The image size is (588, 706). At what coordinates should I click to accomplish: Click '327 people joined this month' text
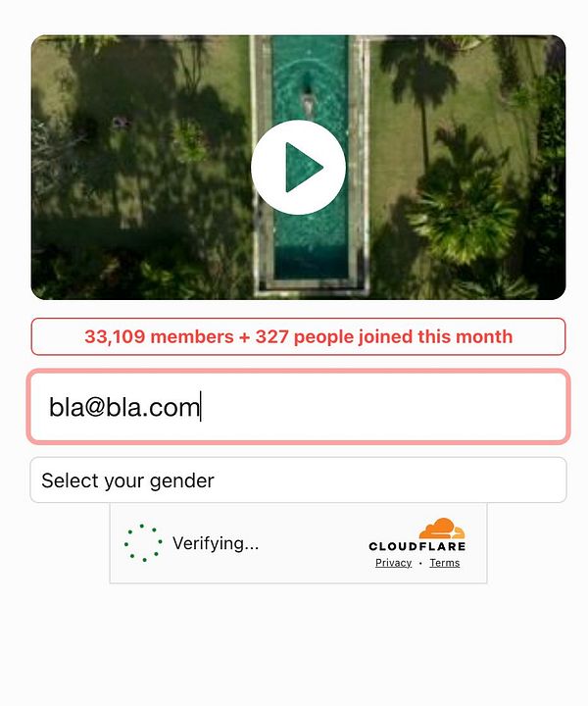pos(384,336)
